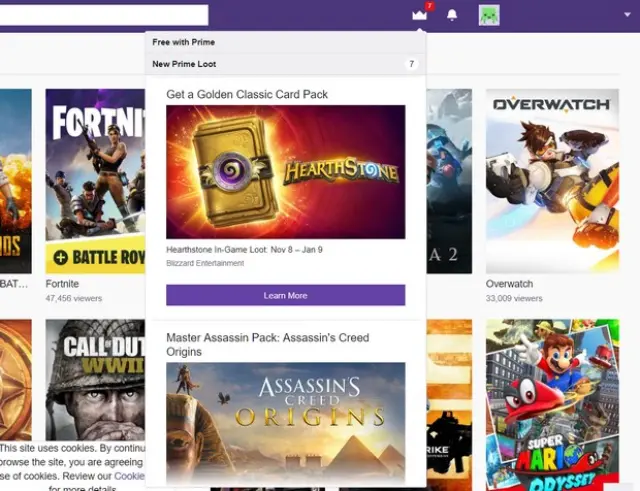Click the Learn More button

285,295
